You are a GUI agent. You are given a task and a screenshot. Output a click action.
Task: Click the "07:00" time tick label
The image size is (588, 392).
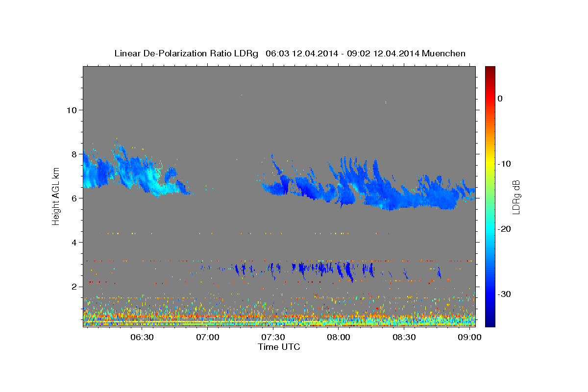[x=207, y=337]
